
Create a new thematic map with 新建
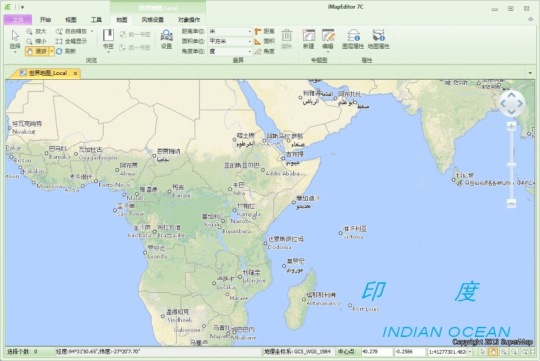(x=309, y=39)
